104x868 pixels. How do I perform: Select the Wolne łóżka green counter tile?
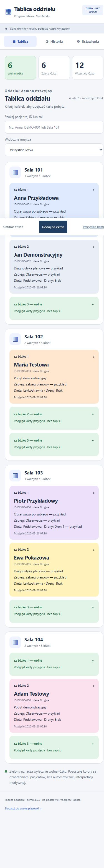coord(20,68)
